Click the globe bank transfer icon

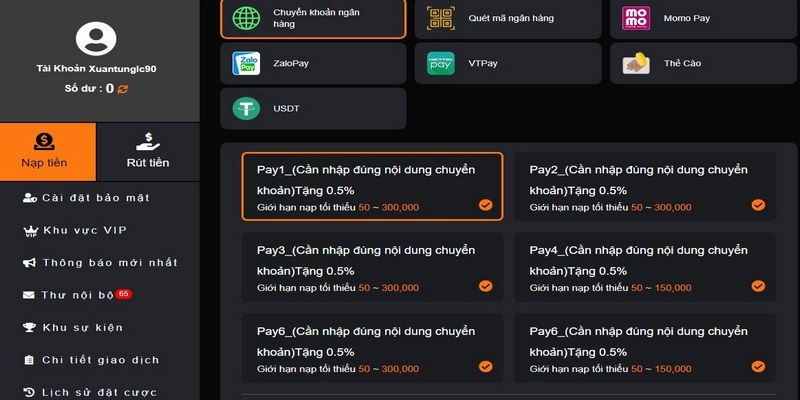pyautogui.click(x=246, y=18)
